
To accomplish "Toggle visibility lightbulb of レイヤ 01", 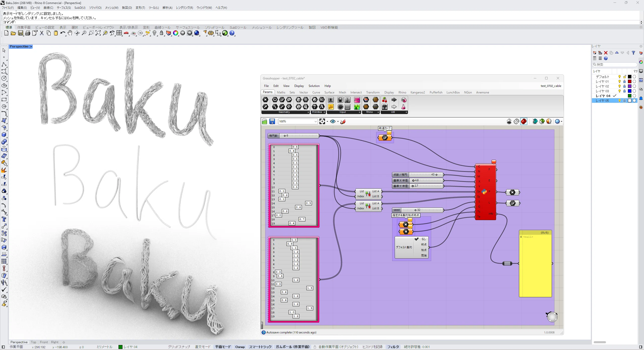I will (x=620, y=81).
